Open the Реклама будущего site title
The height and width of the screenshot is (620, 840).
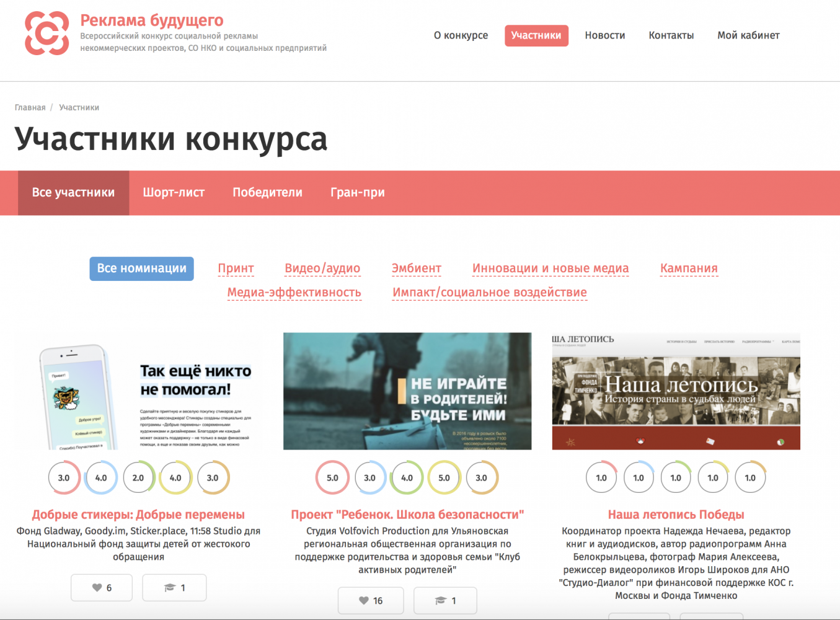coord(152,20)
